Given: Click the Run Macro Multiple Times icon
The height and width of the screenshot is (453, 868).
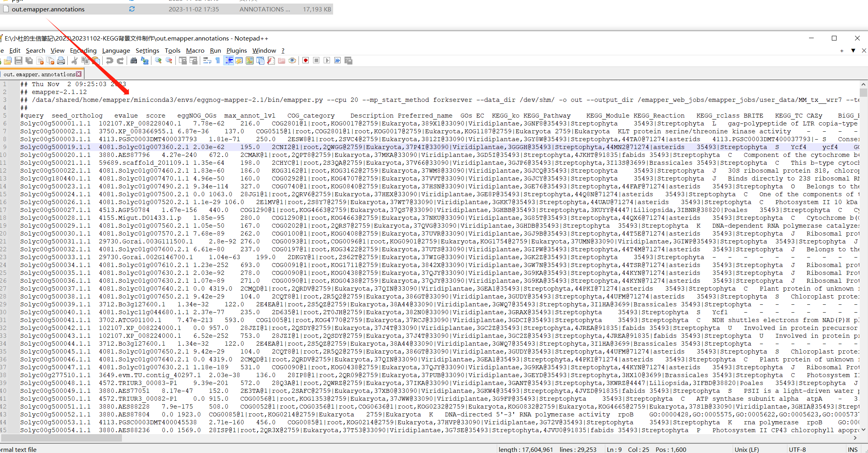Looking at the screenshot, I should (x=337, y=61).
